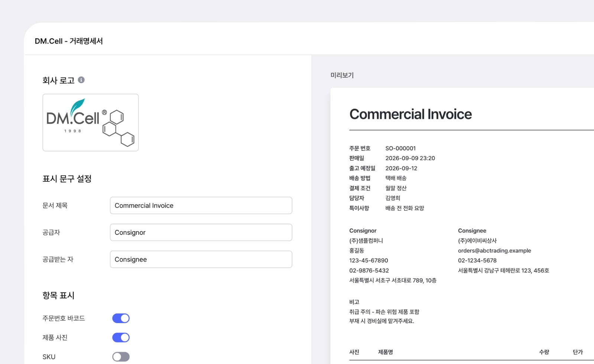
Task: Click the 비고 label in preview
Action: pyautogui.click(x=354, y=302)
